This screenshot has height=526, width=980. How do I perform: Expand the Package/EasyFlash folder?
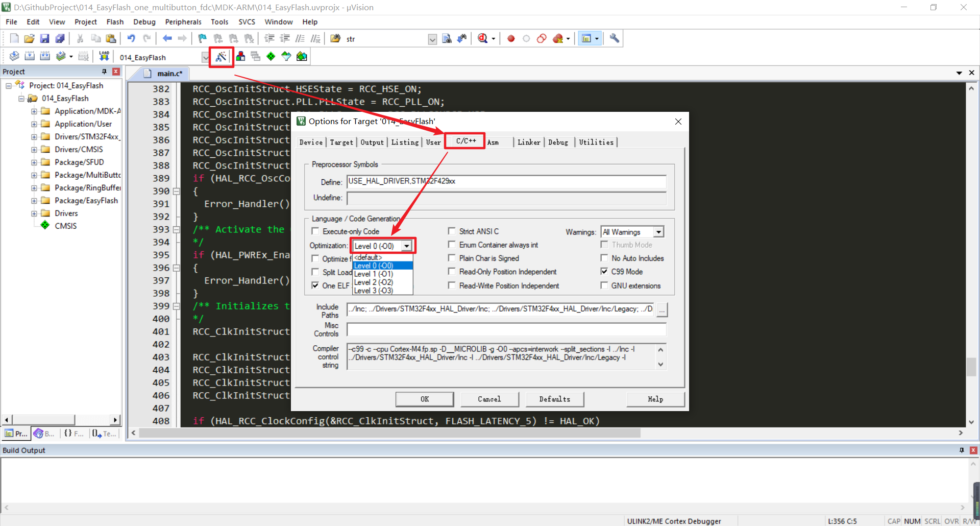click(34, 201)
